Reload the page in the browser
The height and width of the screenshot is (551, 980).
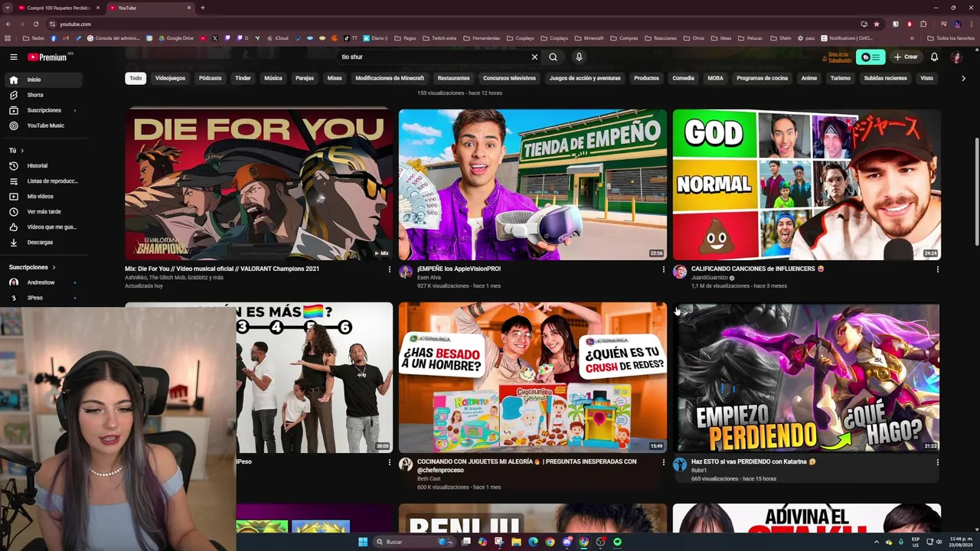pos(35,24)
